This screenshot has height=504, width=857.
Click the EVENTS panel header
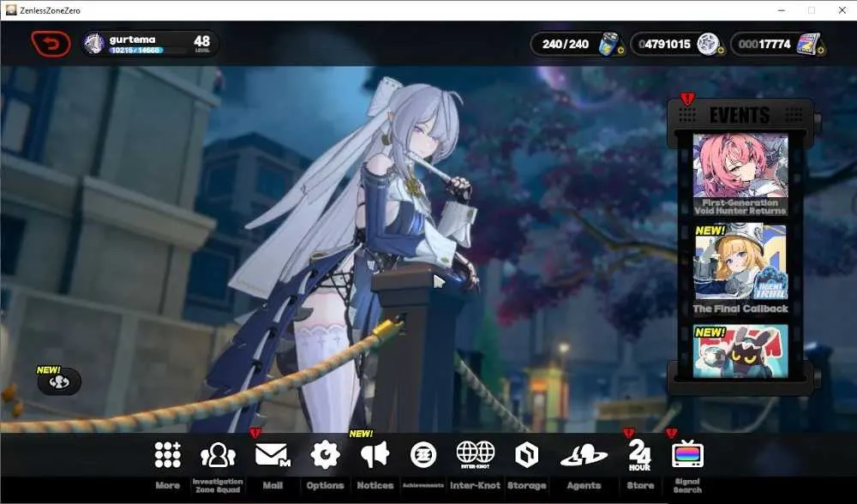click(740, 115)
